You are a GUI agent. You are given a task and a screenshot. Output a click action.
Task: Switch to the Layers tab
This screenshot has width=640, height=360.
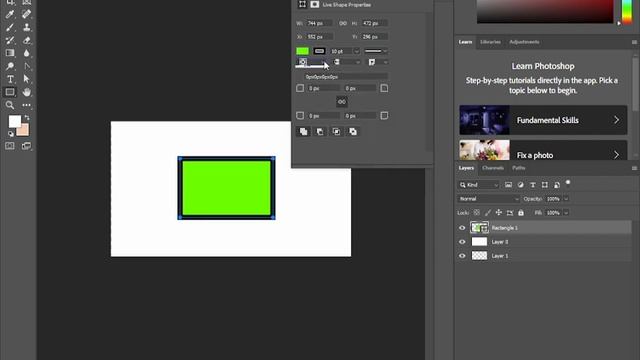click(466, 168)
